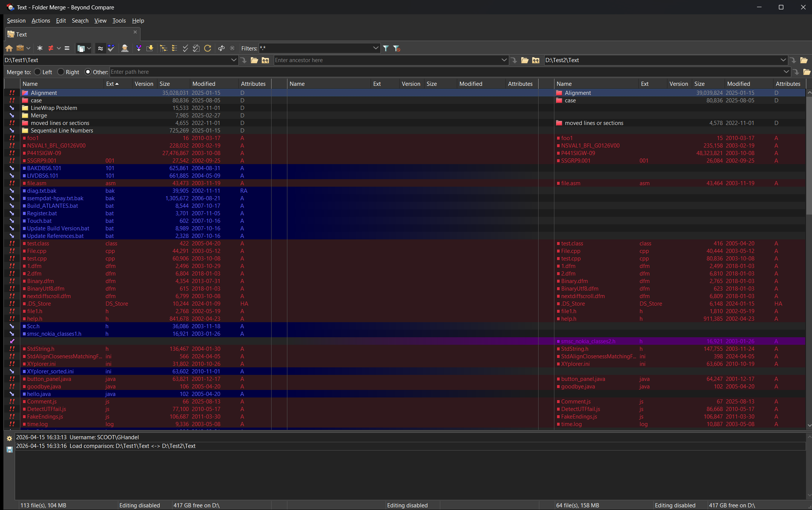Screen dimensions: 812x510
Task: Click the blue funnel Filters icon
Action: click(x=386, y=48)
